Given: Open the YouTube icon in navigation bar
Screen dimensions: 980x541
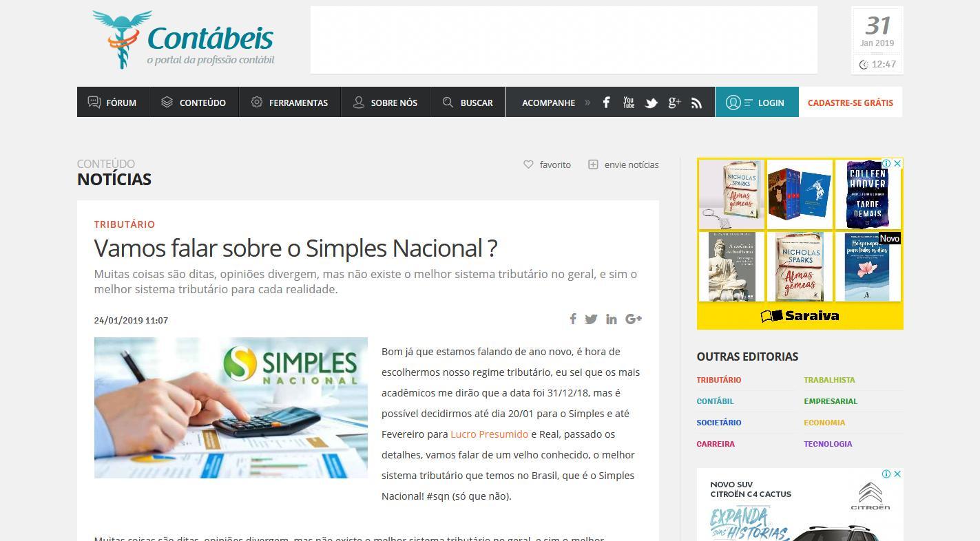Looking at the screenshot, I should (628, 103).
